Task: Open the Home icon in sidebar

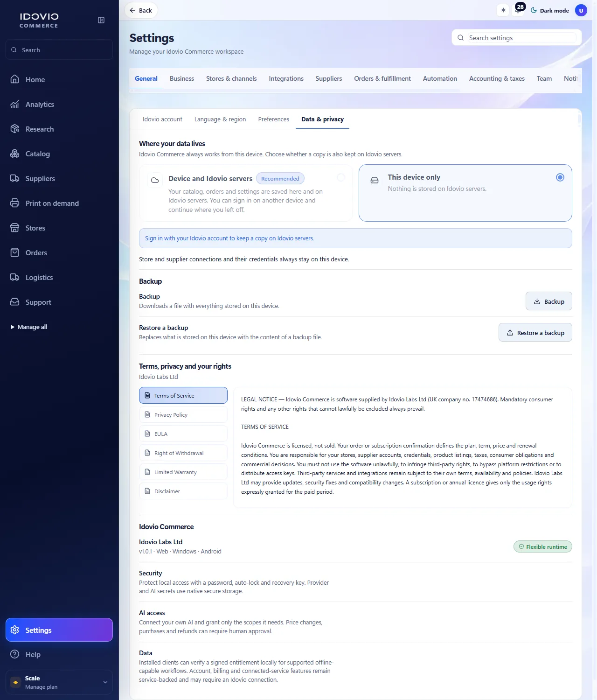Action: [15, 79]
